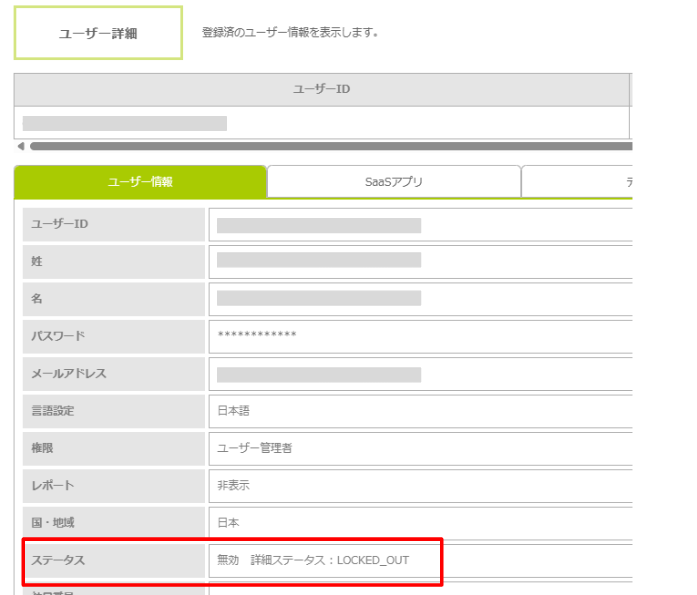This screenshot has width=697, height=595.
Task: Click the 姓 value field
Action: [420, 261]
